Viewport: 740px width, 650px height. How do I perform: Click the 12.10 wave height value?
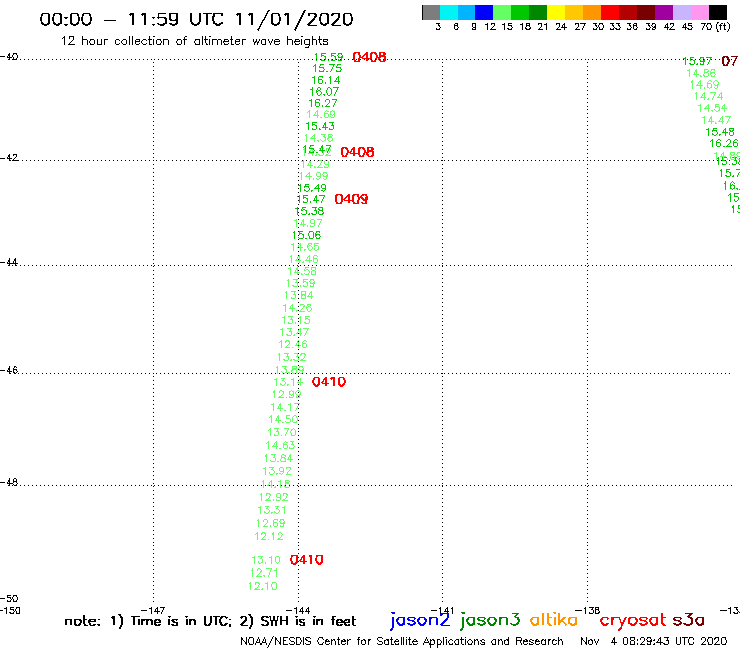pyautogui.click(x=263, y=586)
